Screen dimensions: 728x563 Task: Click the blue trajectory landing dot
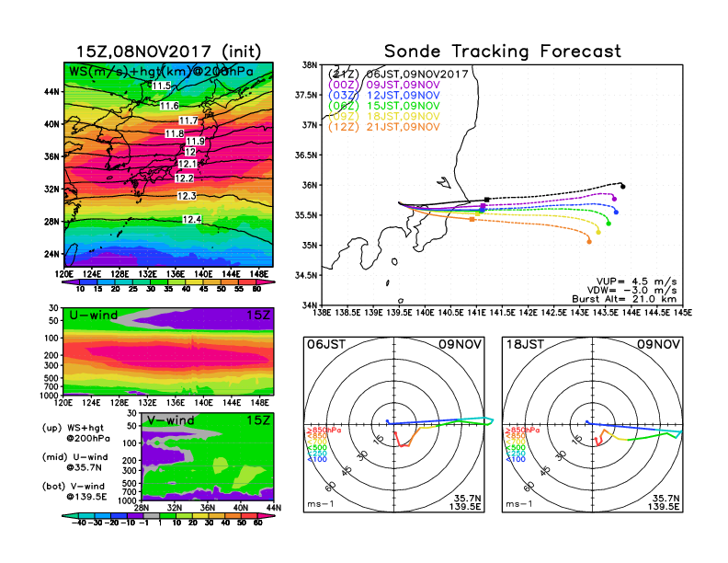616,213
